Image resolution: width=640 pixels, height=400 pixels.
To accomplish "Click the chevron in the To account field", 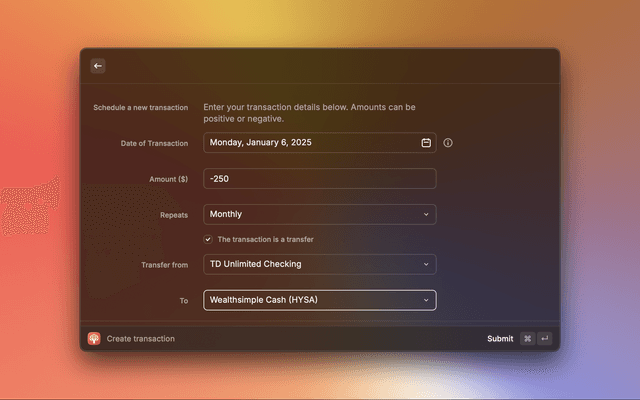I will point(426,300).
